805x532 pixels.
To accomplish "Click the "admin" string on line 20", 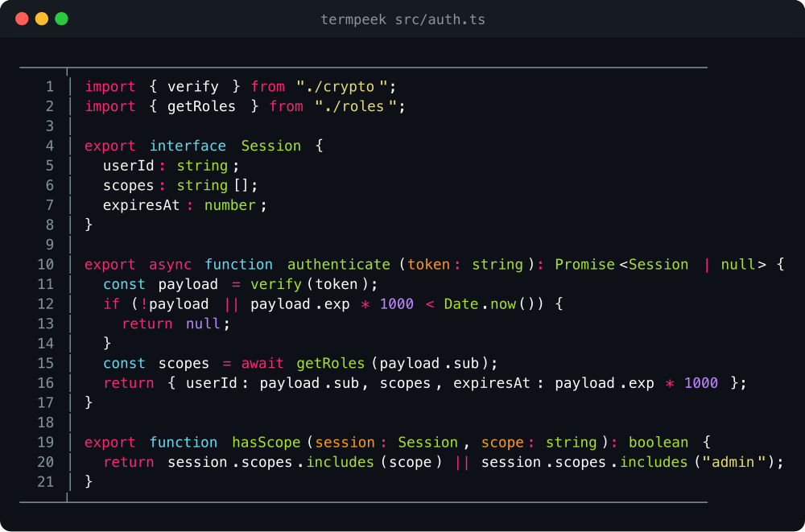I will pyautogui.click(x=733, y=462).
